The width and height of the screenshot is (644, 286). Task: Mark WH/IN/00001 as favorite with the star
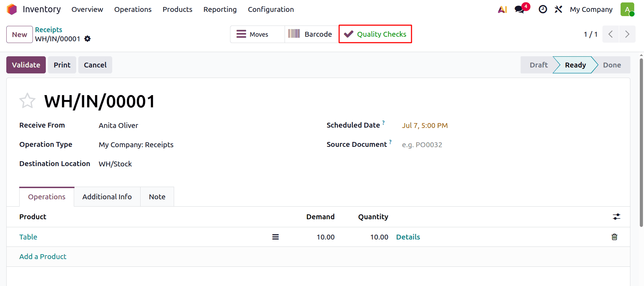[27, 101]
